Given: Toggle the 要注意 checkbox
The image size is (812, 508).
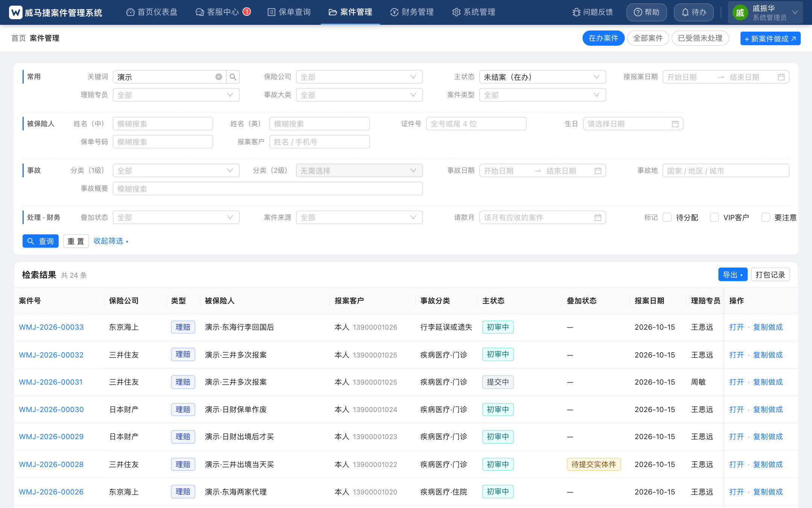Looking at the screenshot, I should point(765,217).
